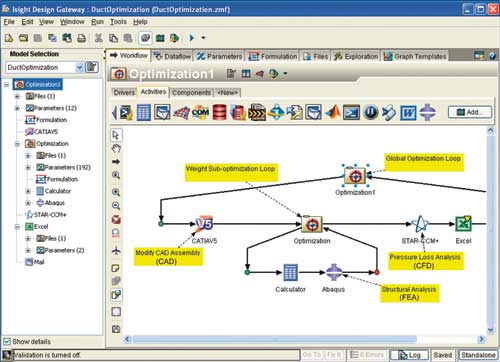Expand the Calculator tree node
This screenshot has width=500, height=362.
pos(28,191)
